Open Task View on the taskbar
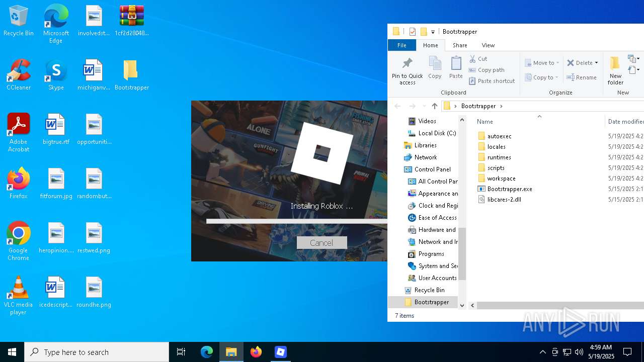This screenshot has width=644, height=362. pos(181,352)
